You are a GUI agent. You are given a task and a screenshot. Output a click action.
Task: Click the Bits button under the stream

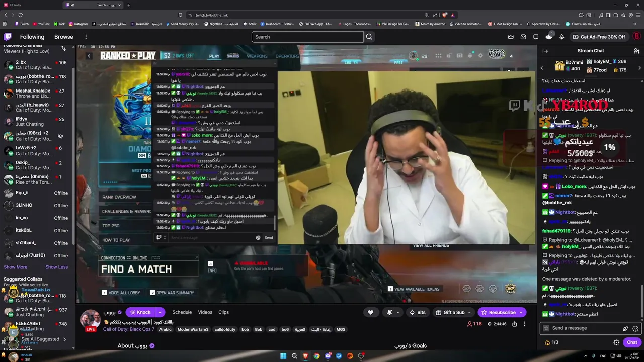pyautogui.click(x=418, y=312)
